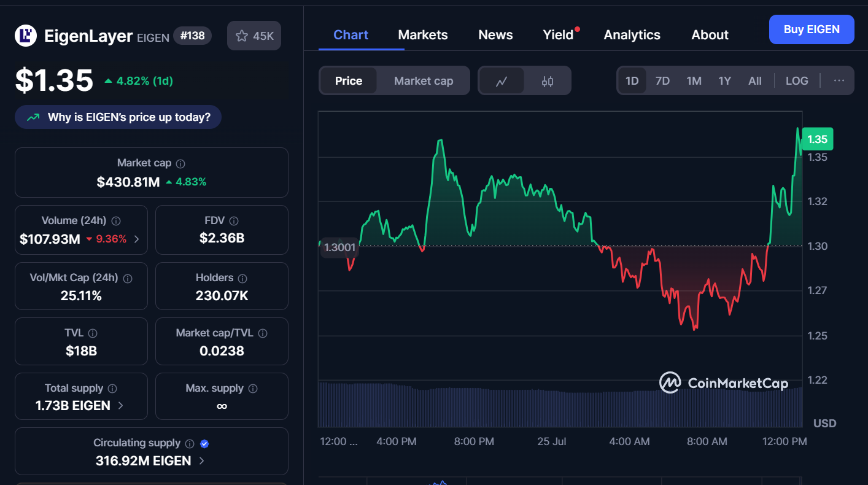Click the 25.11% Vol/Mkt Cap value
This screenshot has height=485, width=868.
point(81,295)
